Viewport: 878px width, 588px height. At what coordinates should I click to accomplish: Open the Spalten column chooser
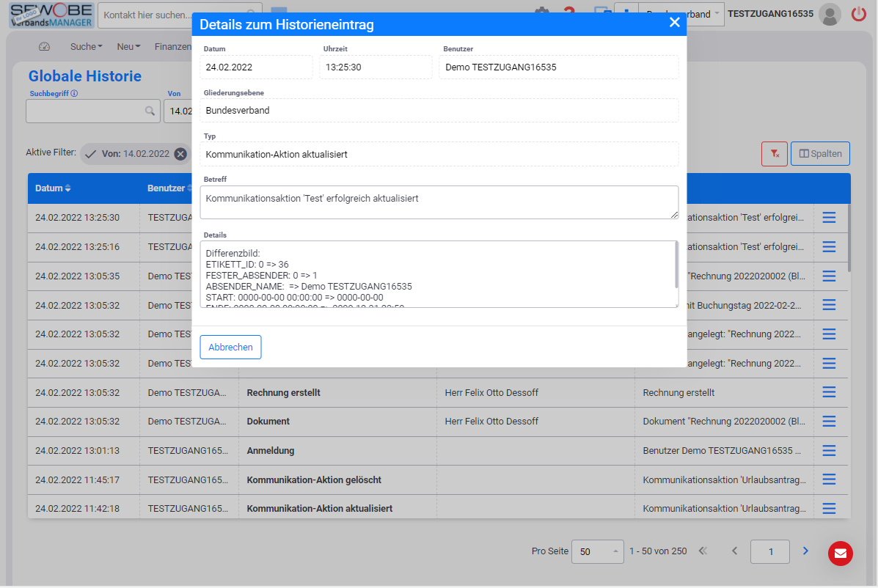coord(820,154)
